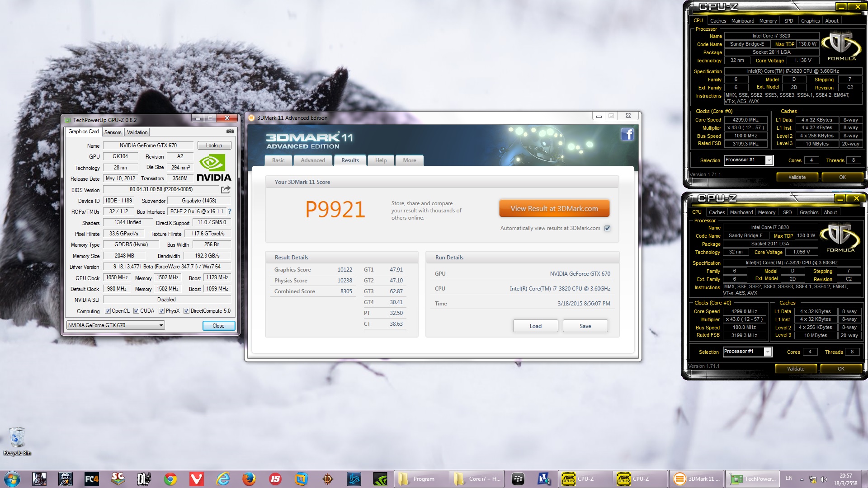Viewport: 868px width, 488px height.
Task: Click the BIOS version export icon
Action: (x=226, y=189)
